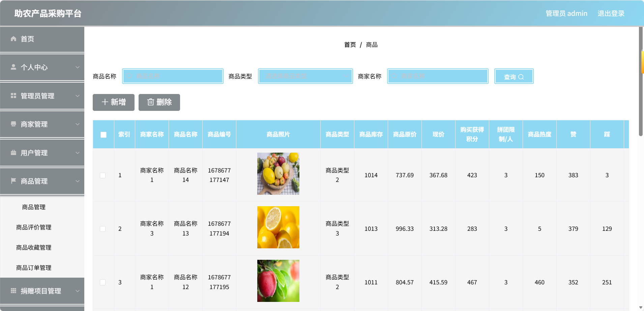Click the person icon beside 个人中心
Image resolution: width=644 pixels, height=311 pixels.
coord(13,67)
